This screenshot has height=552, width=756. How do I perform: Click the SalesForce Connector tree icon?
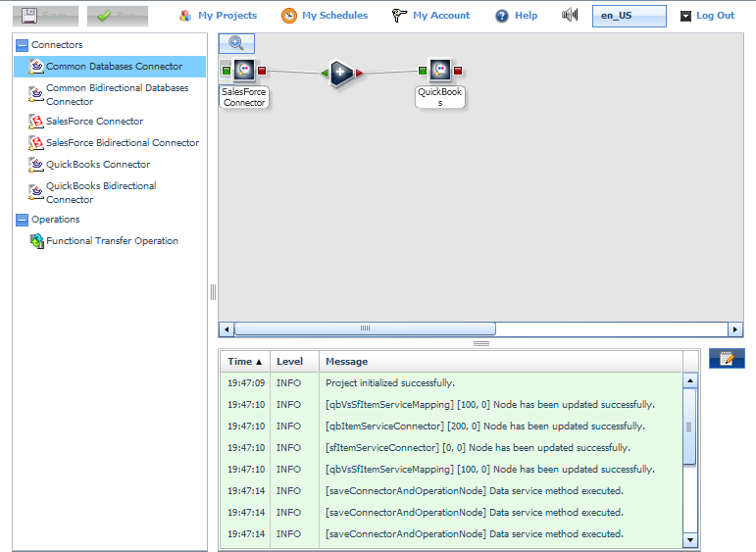pyautogui.click(x=36, y=122)
